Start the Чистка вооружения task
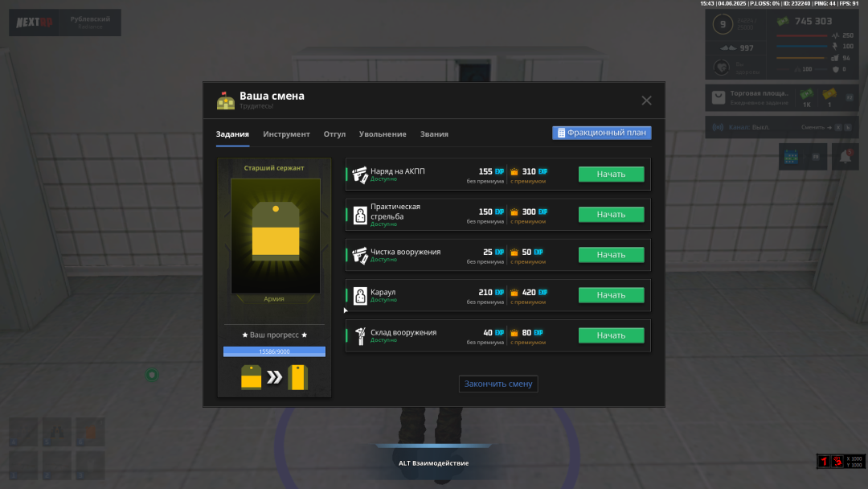 [611, 255]
